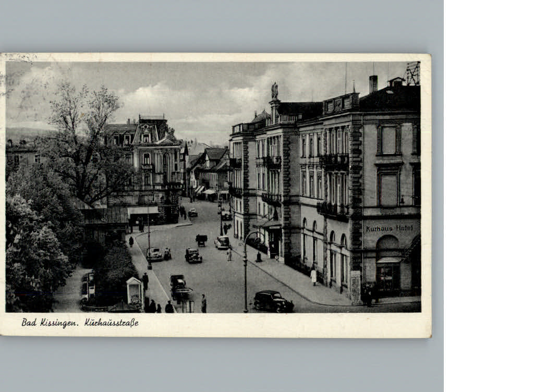Click the Kurhaus Hotel sign on the building
Image resolution: width=559 pixels, height=392 pixels.
point(390,228)
